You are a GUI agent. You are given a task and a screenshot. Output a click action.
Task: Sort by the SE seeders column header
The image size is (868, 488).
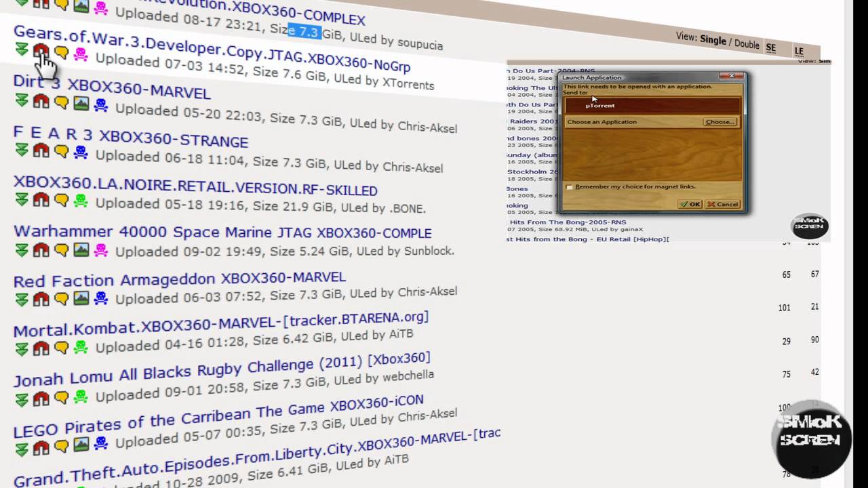click(x=770, y=48)
